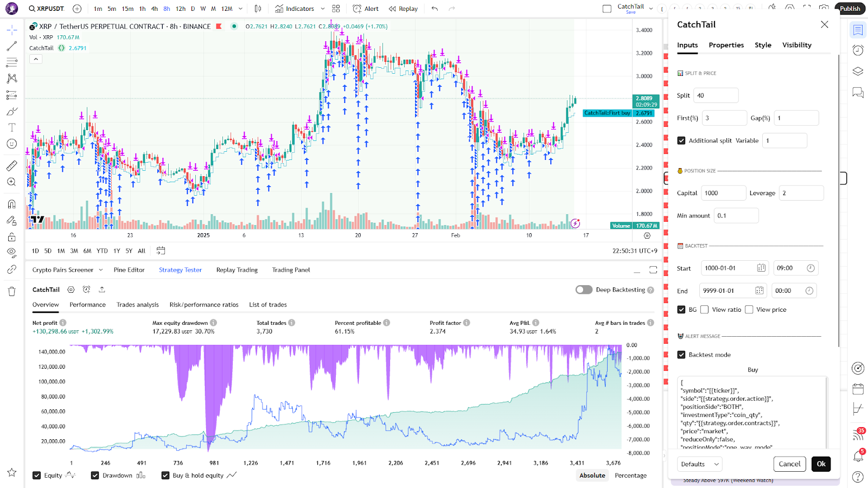Uncheck the Buy & hold equity checkbox
868x488 pixels.
pos(165,476)
